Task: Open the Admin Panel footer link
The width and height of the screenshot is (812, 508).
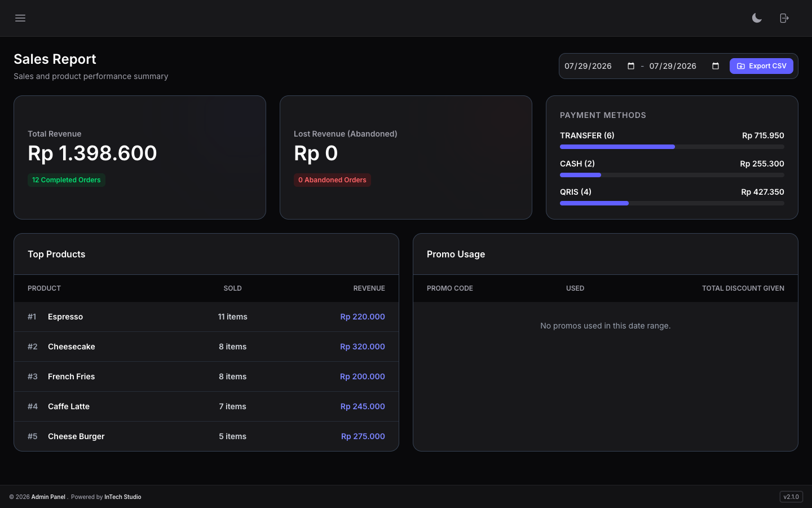Action: click(48, 497)
